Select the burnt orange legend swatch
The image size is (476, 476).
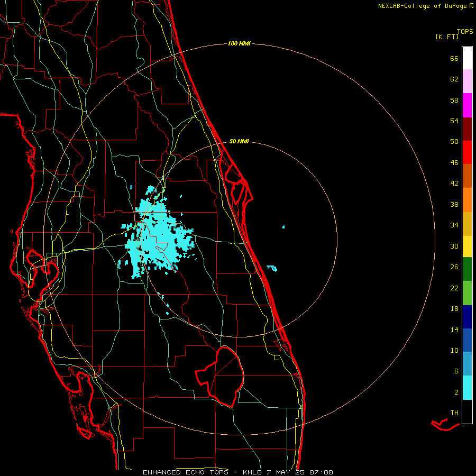pyautogui.click(x=467, y=176)
